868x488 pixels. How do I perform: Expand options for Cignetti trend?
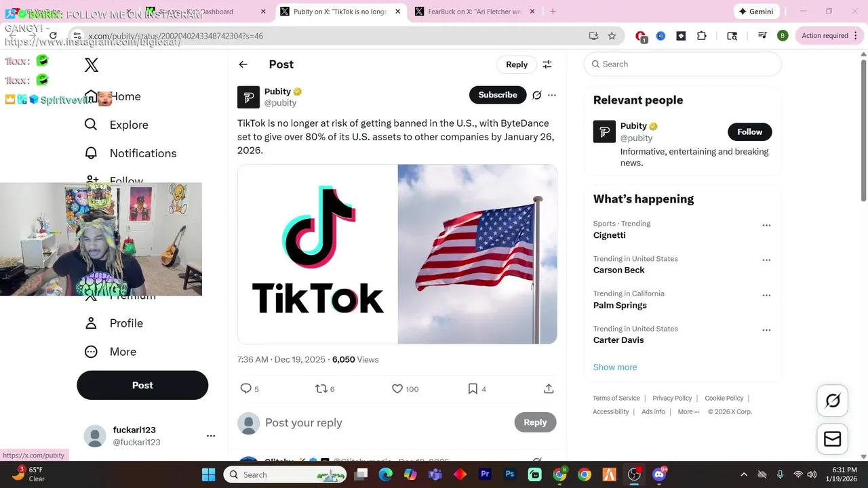click(766, 225)
